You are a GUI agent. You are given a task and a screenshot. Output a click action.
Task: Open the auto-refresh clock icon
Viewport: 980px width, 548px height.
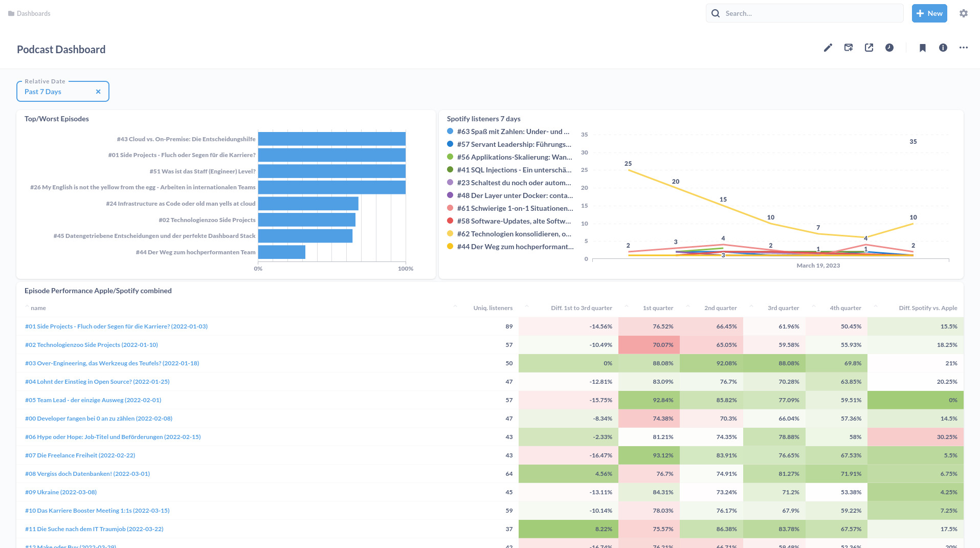(x=889, y=48)
